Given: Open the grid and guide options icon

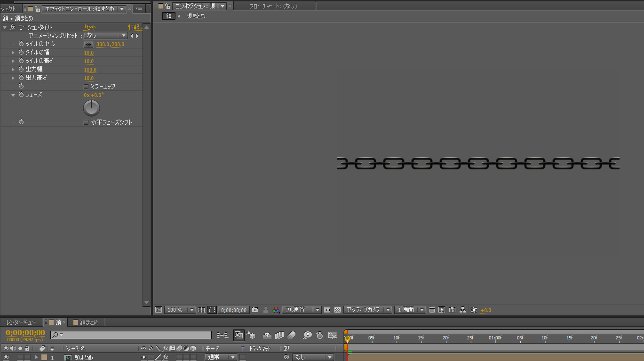Looking at the screenshot, I should point(202,310).
